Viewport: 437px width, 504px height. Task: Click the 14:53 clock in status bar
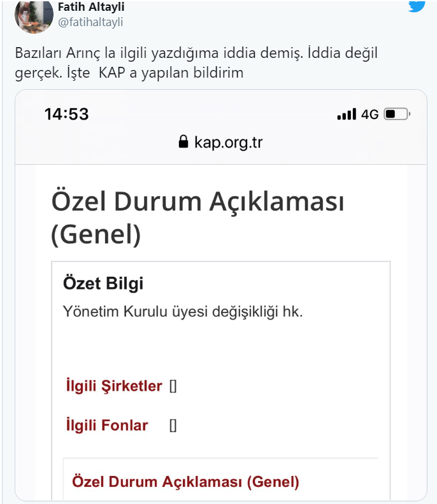pyautogui.click(x=66, y=115)
